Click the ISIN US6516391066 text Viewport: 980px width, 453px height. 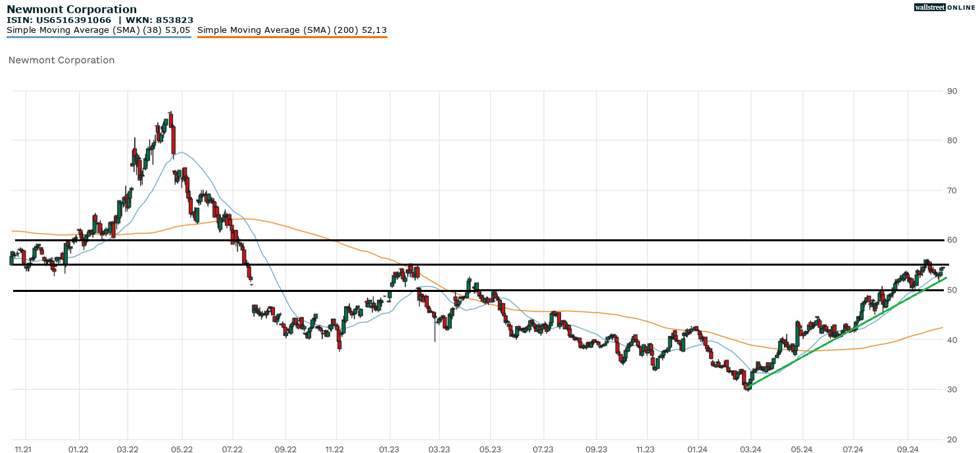coord(59,20)
